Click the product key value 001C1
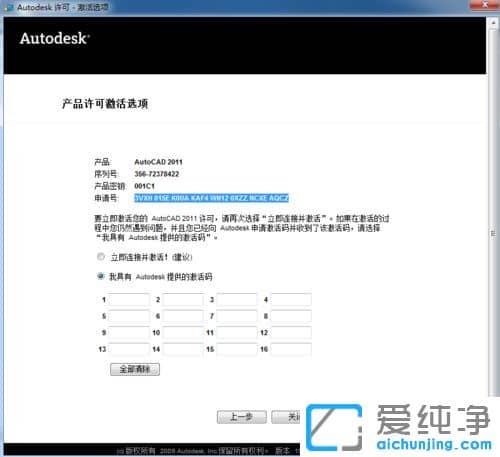This screenshot has height=457, width=500. (144, 186)
